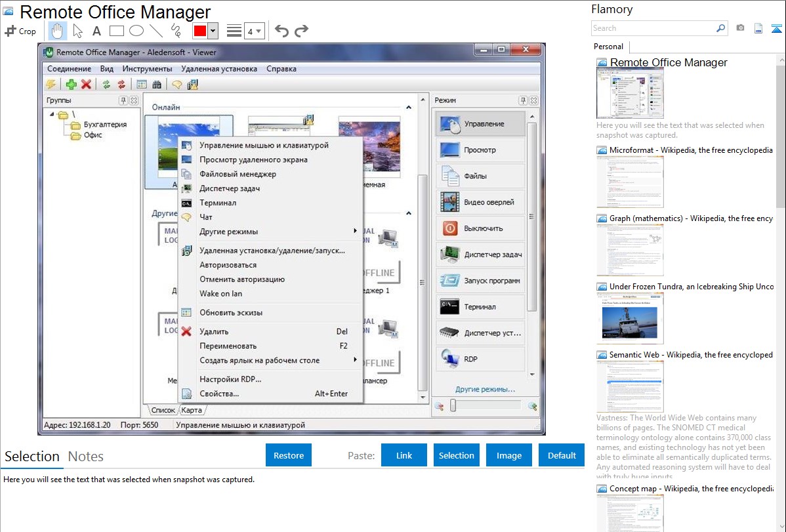This screenshot has width=786, height=532.
Task: Click the Selection paste button
Action: pos(456,455)
